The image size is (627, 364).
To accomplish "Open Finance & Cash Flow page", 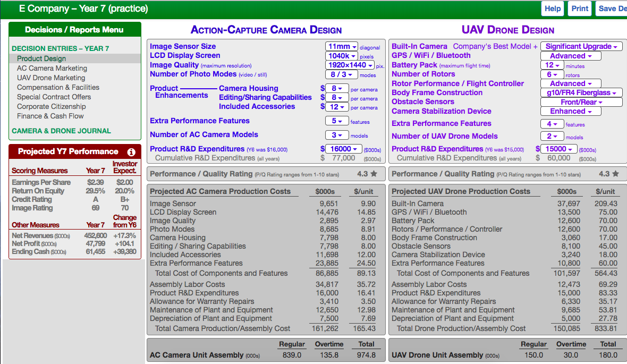I will click(x=50, y=116).
